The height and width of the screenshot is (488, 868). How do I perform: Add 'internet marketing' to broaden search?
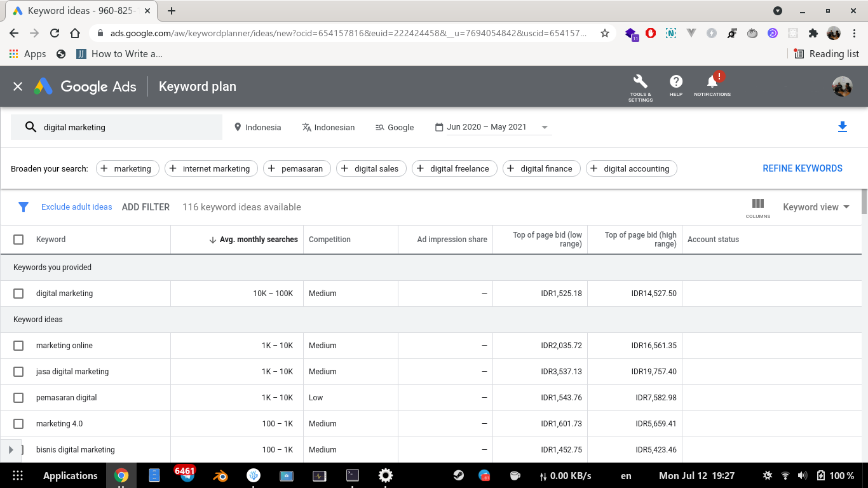tap(211, 168)
